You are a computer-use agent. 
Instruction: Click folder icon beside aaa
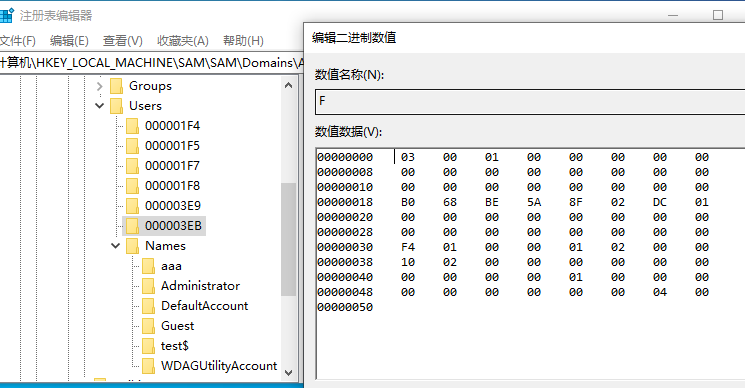[149, 266]
